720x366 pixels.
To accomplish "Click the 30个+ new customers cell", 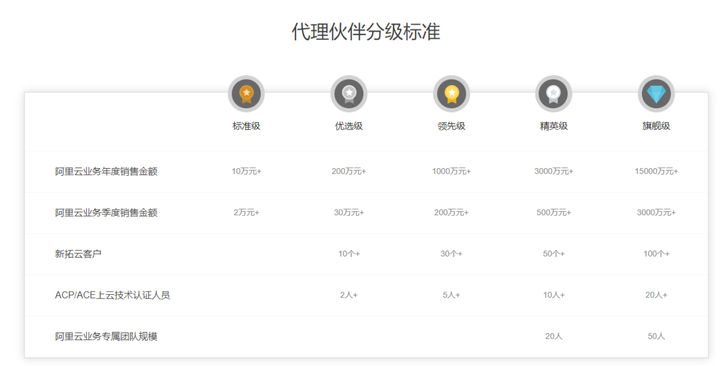I will 451,254.
